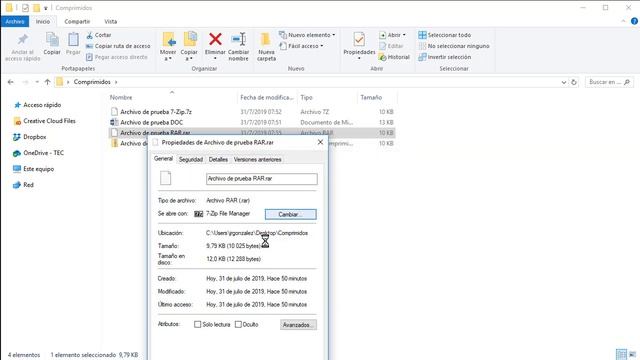Expand the chevron after Comprimidos in address bar
The width and height of the screenshot is (640, 360).
116,82
